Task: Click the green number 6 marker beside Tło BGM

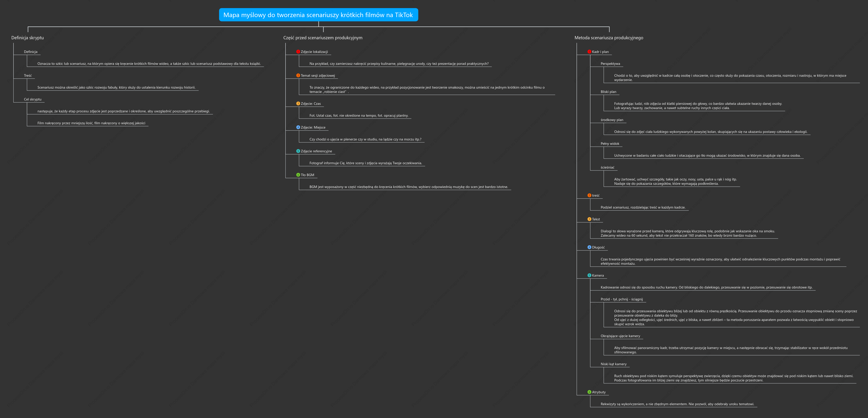Action: 298,175
